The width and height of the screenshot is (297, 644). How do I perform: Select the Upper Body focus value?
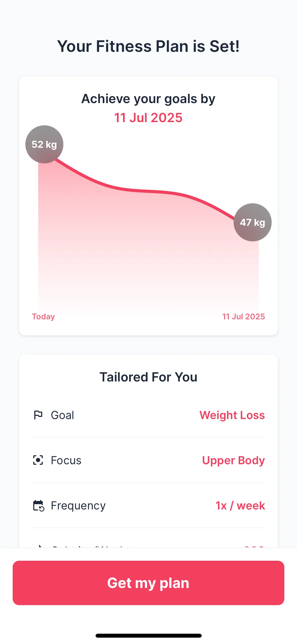pyautogui.click(x=233, y=460)
